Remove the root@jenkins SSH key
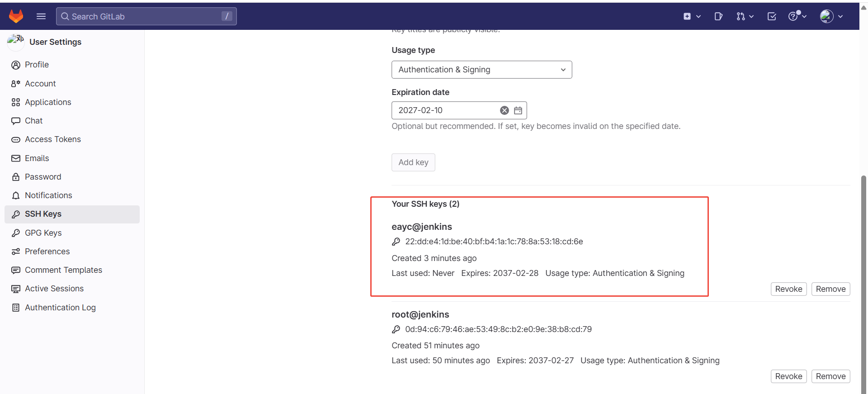The height and width of the screenshot is (394, 868). tap(830, 376)
